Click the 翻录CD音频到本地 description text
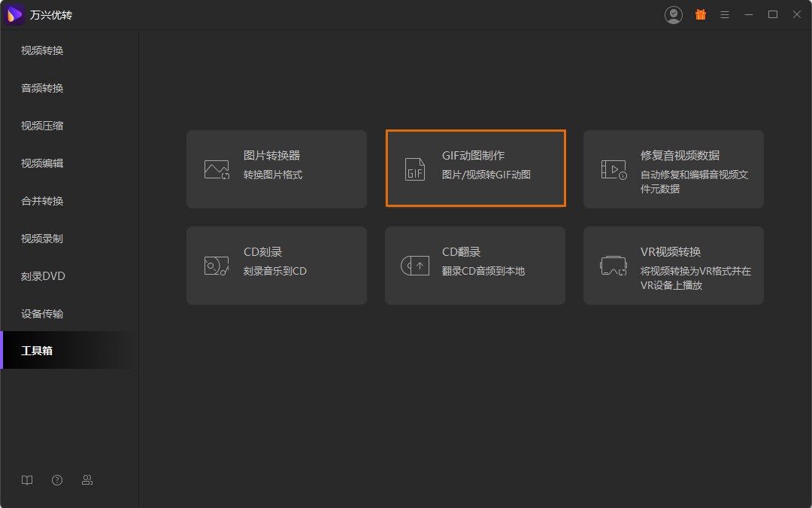 click(x=483, y=271)
